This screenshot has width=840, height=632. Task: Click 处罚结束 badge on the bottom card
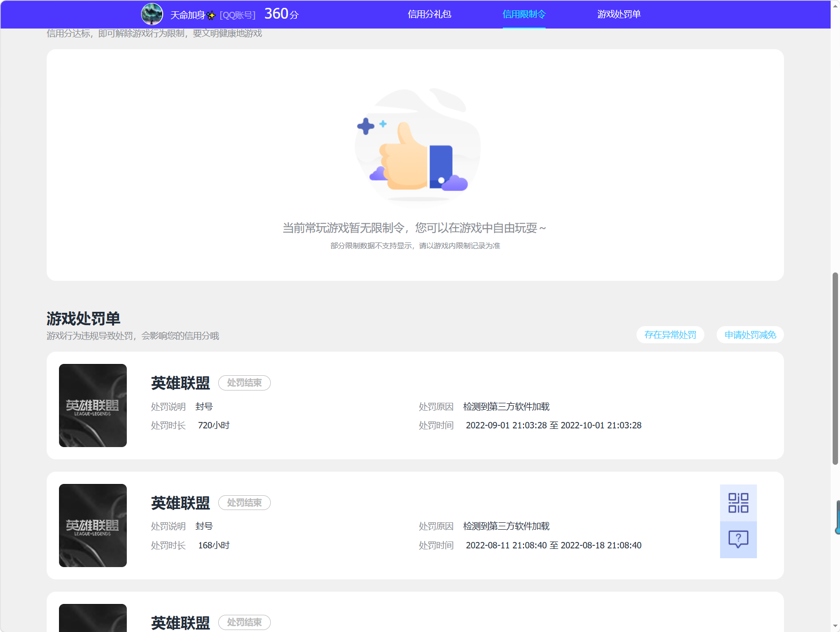[x=244, y=622]
